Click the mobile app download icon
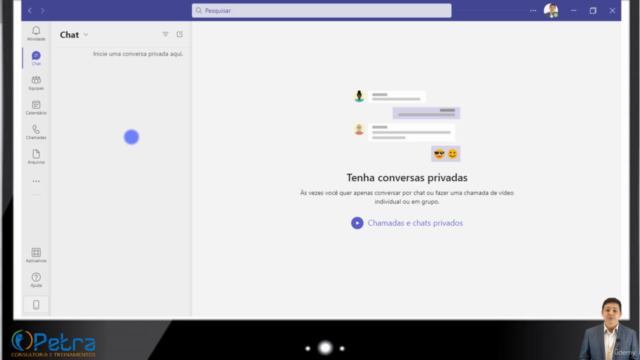Image resolution: width=640 pixels, height=360 pixels. pyautogui.click(x=36, y=305)
